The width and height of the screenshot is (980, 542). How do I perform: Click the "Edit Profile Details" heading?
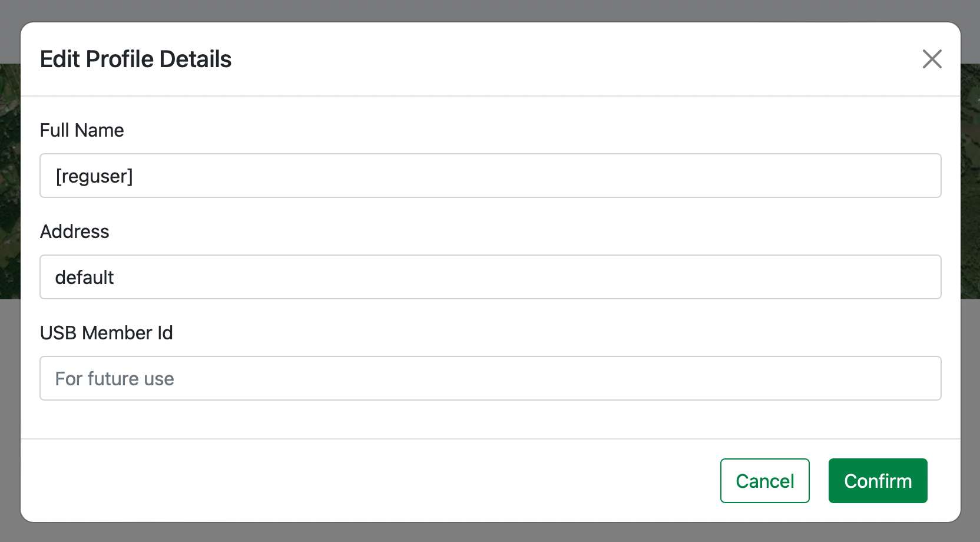[x=135, y=60]
